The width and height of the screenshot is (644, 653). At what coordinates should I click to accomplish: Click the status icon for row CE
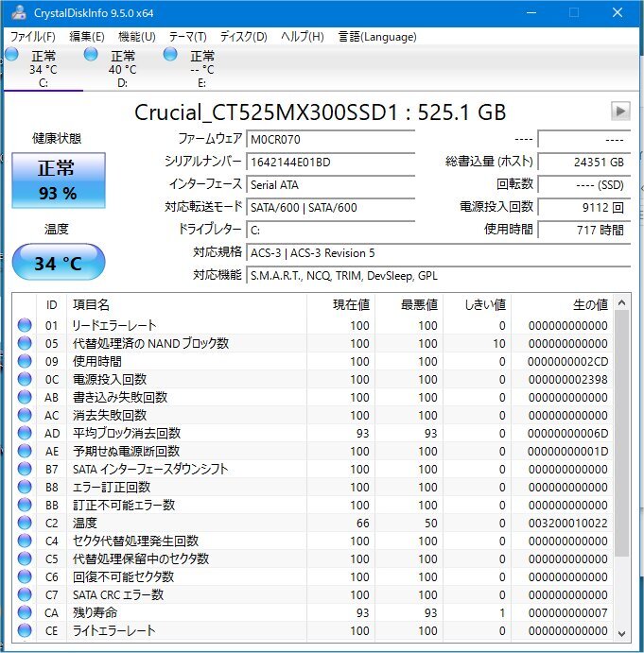click(x=25, y=630)
